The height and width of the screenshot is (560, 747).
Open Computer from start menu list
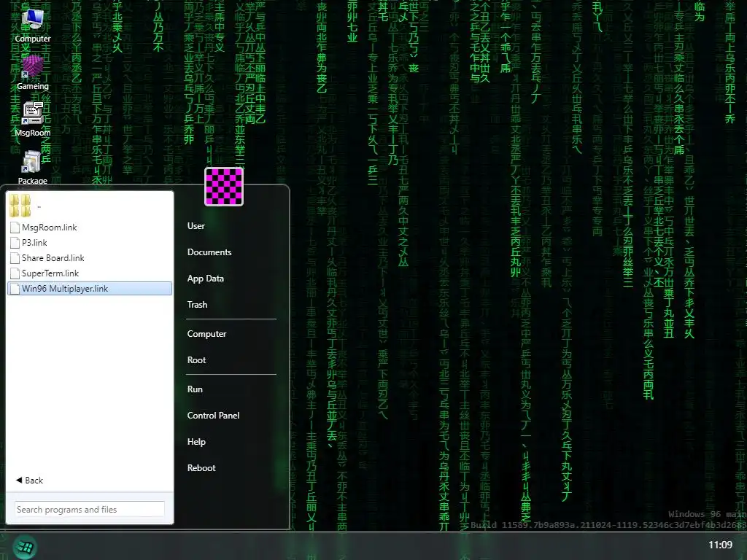[x=206, y=334]
